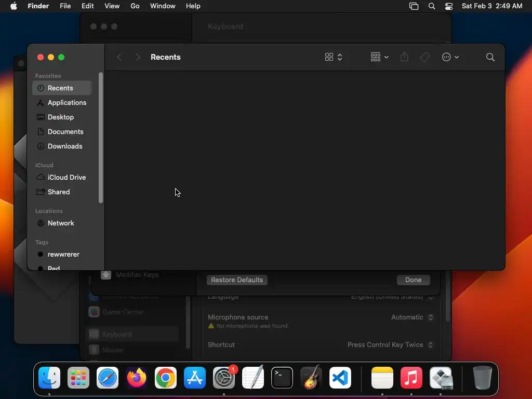The width and height of the screenshot is (532, 399).
Task: Select Network under Locations
Action: point(62,223)
